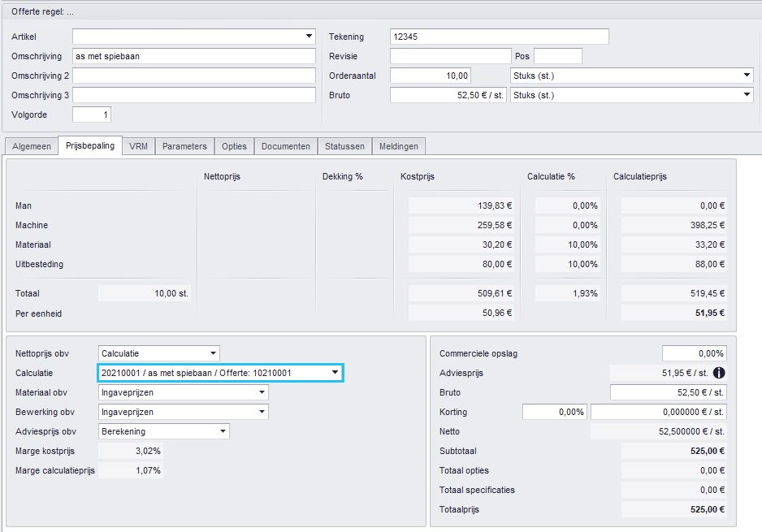Open the Bruto unit dropdown (Stuks)
Viewport: 762px width, 532px height.
747,95
